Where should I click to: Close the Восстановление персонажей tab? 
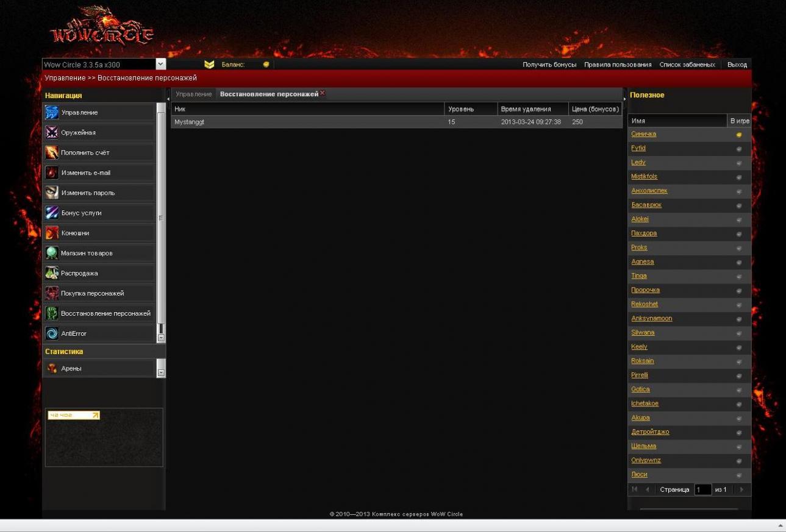(x=323, y=93)
